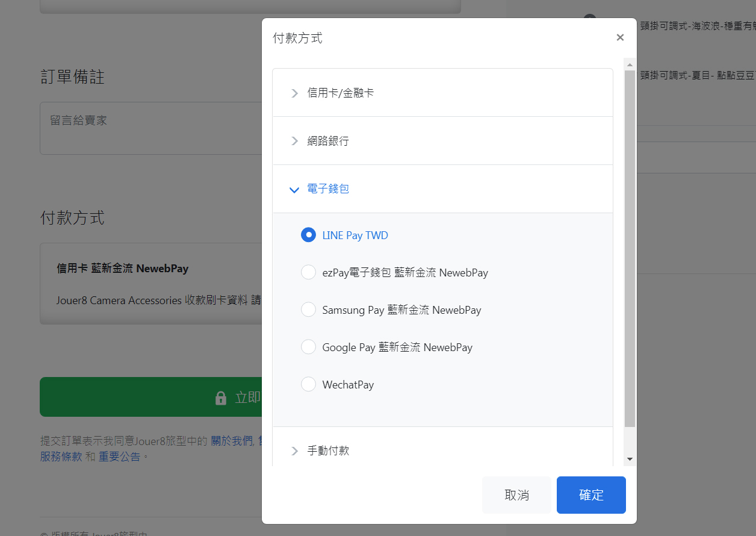Click the scrollbar up arrow
Image resolution: width=756 pixels, height=536 pixels.
coord(630,64)
